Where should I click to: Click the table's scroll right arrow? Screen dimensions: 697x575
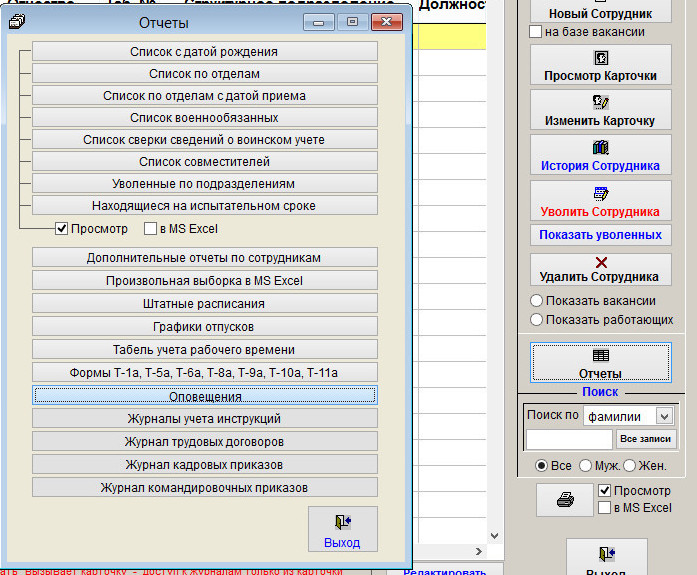(x=479, y=551)
